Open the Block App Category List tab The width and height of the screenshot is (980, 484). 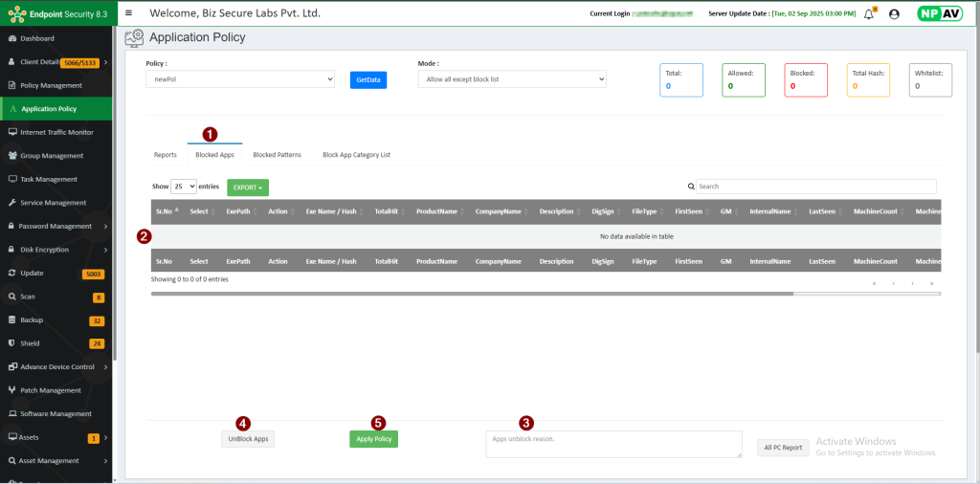(356, 154)
